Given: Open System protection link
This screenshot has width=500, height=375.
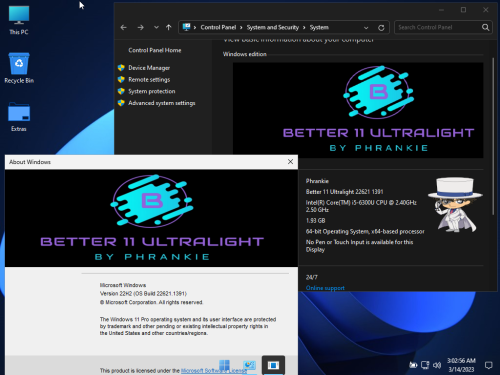Looking at the screenshot, I should click(152, 91).
